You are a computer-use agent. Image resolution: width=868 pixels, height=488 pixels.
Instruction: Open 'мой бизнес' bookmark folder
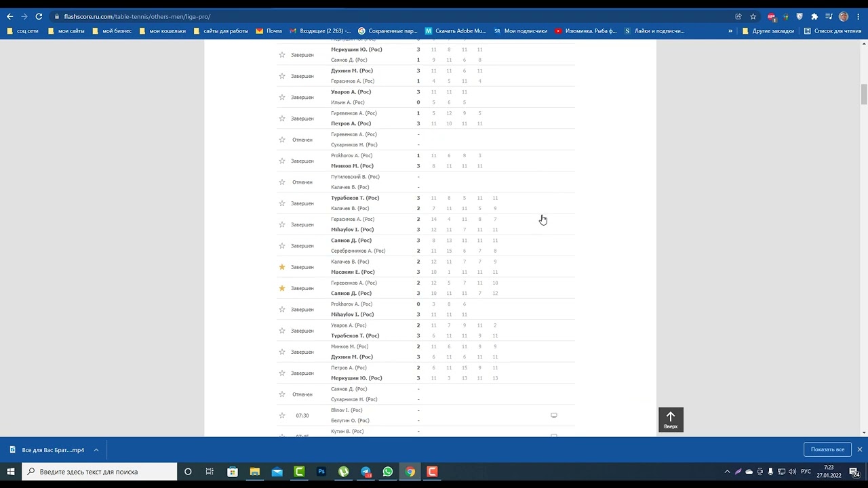[x=112, y=30]
